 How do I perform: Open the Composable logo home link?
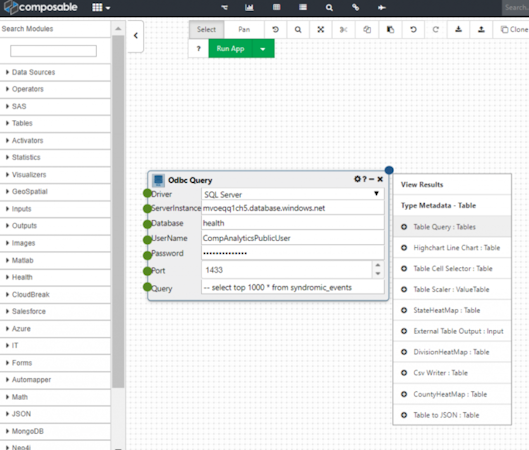pyautogui.click(x=40, y=7)
